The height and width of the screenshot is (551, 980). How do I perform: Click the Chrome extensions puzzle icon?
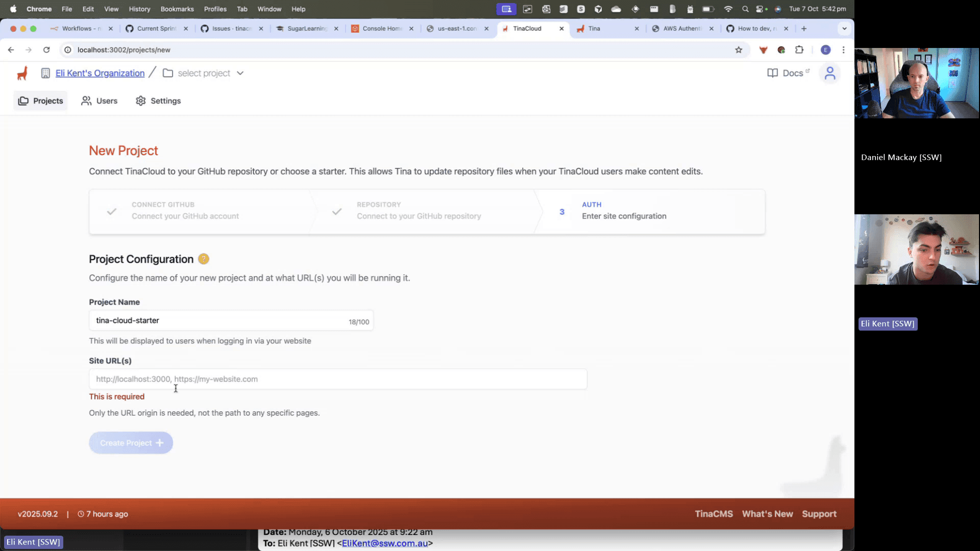click(799, 50)
